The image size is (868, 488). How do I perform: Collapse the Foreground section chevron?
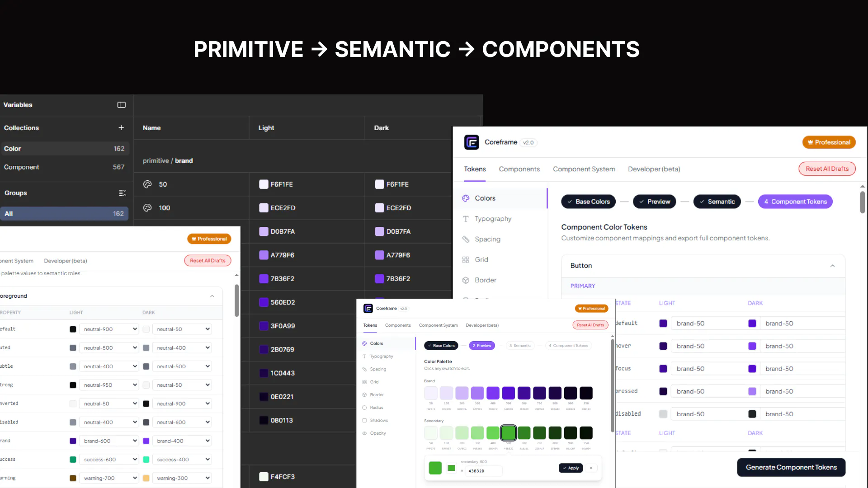pos(212,296)
